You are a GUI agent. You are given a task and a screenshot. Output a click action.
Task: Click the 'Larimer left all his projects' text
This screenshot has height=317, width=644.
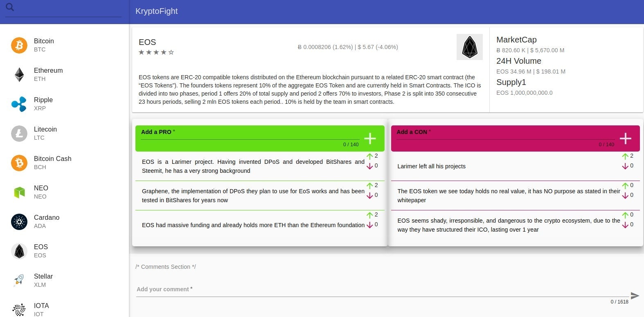[431, 166]
